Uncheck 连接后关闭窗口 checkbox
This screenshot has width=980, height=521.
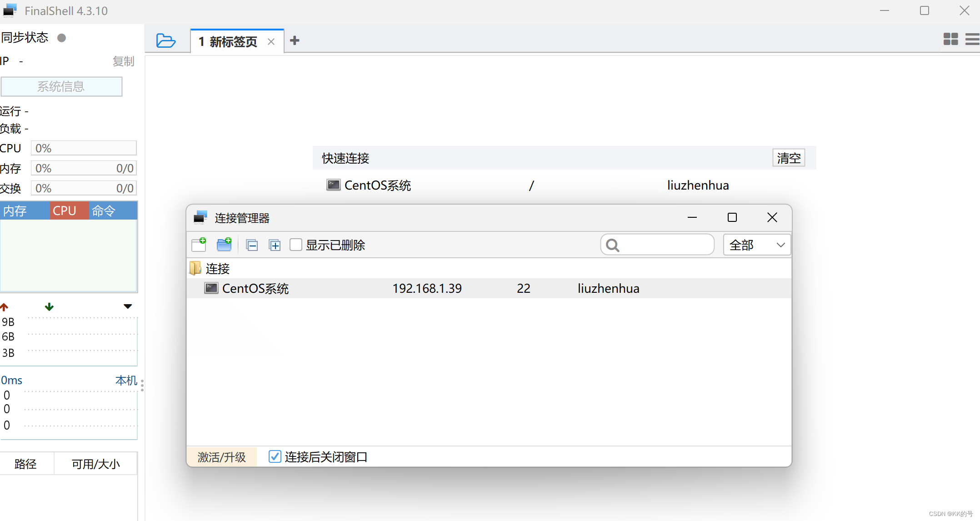(x=275, y=456)
